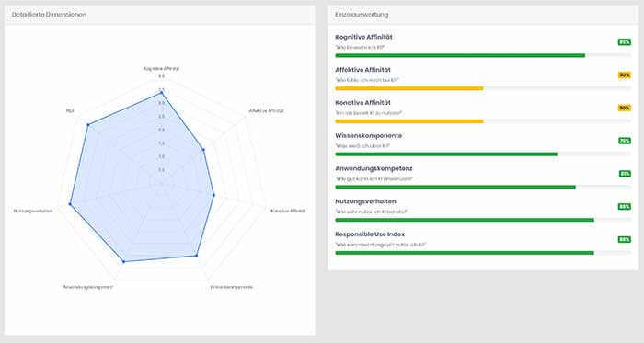Viewport: 644px width, 343px height.
Task: Select the Wissenskomponente radar axis label
Action: pos(231,287)
